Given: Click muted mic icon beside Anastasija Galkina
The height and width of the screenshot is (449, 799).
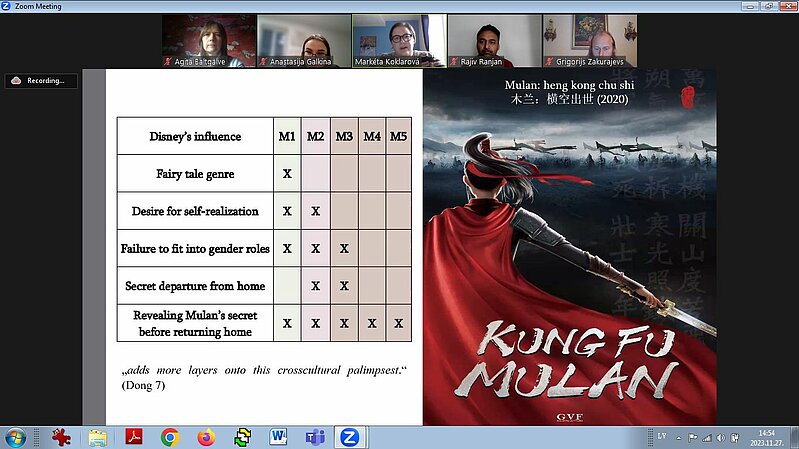Looking at the screenshot, I should tap(263, 62).
